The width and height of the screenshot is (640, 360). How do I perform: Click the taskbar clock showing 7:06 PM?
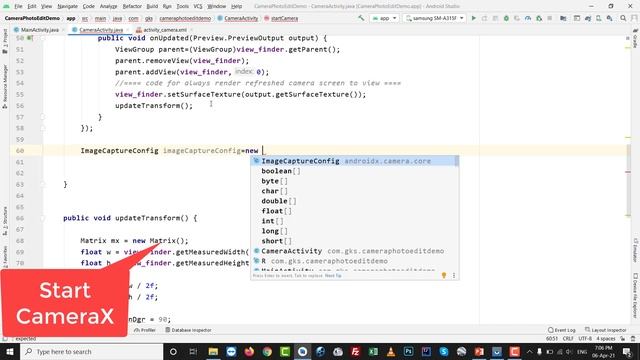(603, 351)
